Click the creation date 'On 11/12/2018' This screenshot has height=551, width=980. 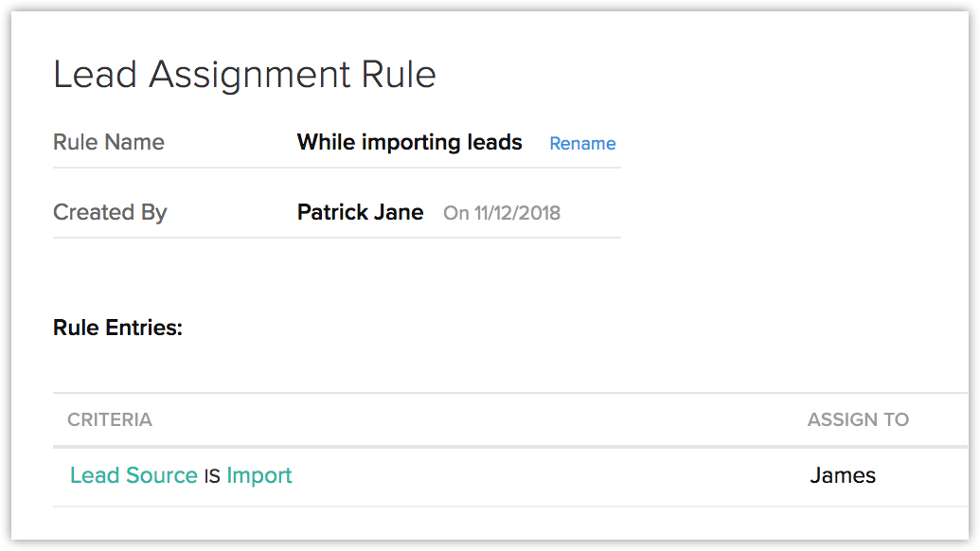[502, 213]
